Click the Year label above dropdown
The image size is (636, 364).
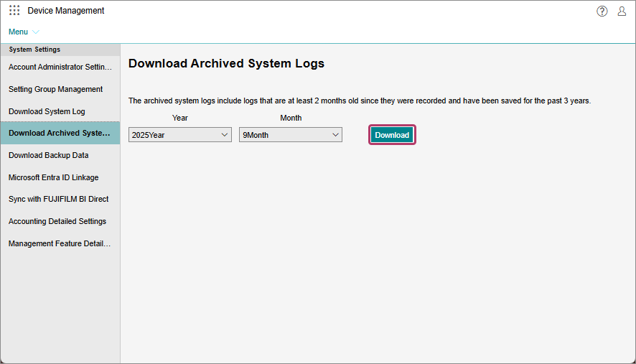pos(179,118)
